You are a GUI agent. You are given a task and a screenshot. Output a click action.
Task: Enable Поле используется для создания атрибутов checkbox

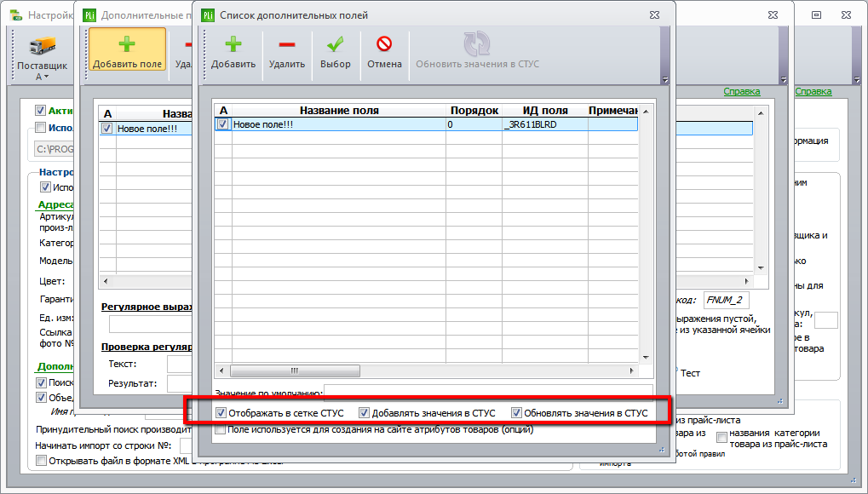221,429
